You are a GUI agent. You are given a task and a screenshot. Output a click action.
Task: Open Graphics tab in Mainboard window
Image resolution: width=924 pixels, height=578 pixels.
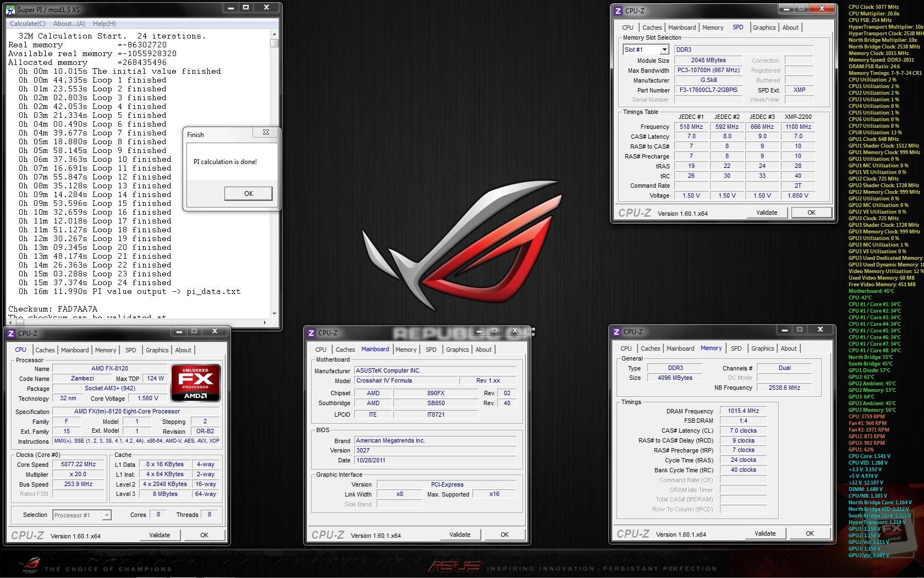point(458,350)
